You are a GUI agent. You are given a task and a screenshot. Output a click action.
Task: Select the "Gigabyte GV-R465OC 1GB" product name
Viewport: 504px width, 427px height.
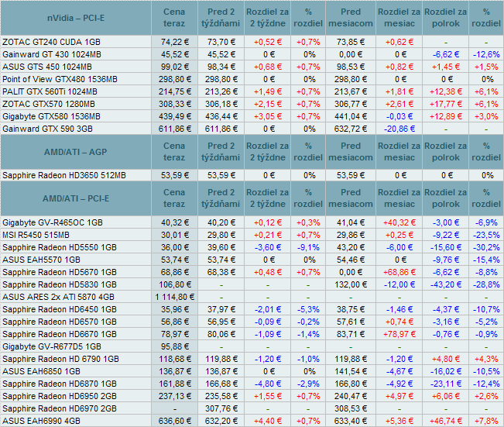pos(53,222)
